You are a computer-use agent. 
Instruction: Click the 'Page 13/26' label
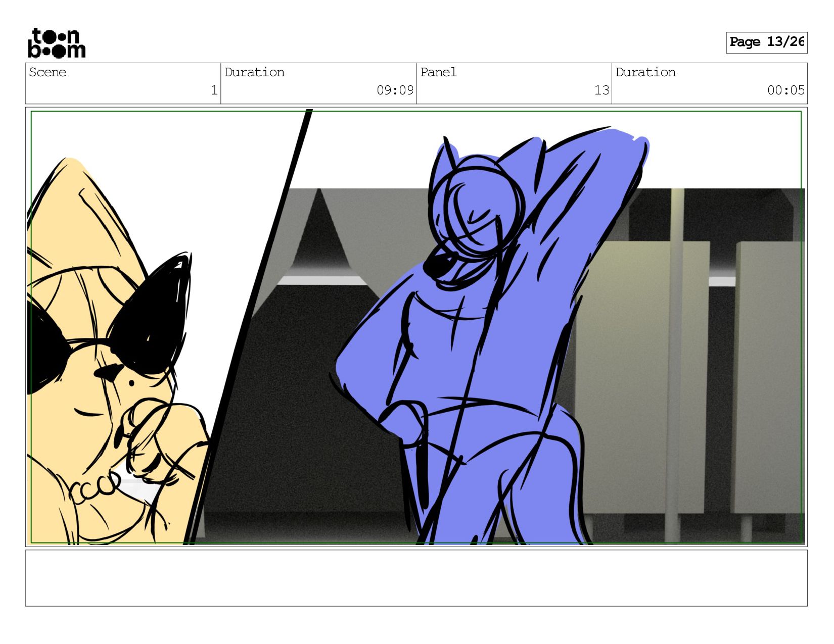(x=766, y=42)
